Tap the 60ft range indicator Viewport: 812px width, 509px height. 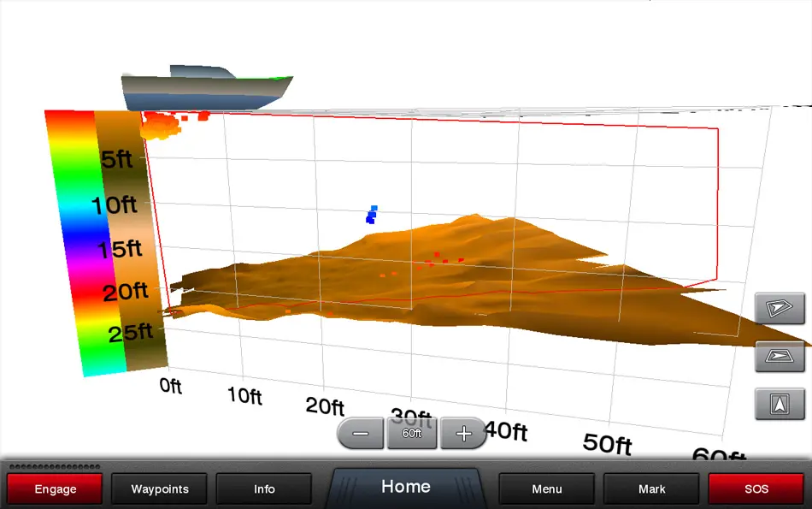(412, 434)
